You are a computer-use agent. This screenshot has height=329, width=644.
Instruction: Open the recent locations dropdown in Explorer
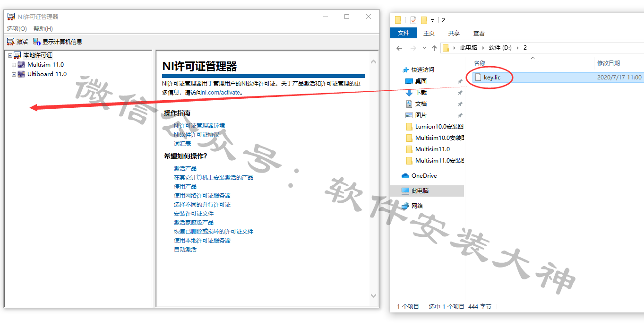pos(424,48)
